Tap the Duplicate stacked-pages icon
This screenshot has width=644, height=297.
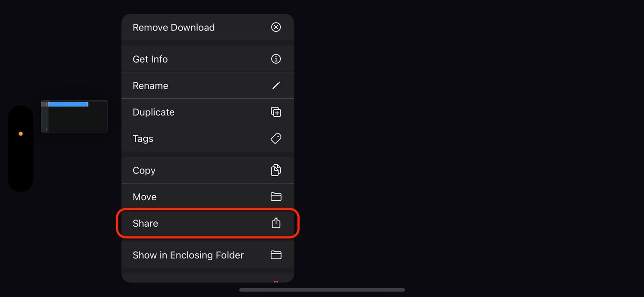point(276,112)
